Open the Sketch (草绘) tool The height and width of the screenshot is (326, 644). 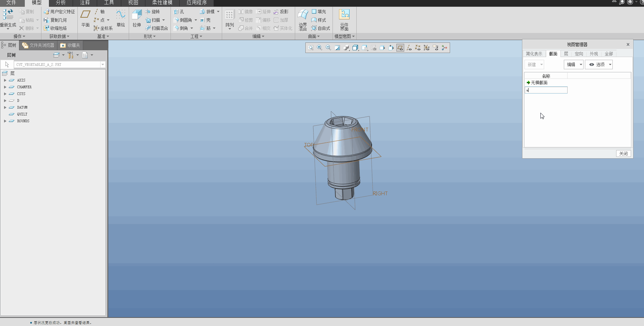[121, 19]
